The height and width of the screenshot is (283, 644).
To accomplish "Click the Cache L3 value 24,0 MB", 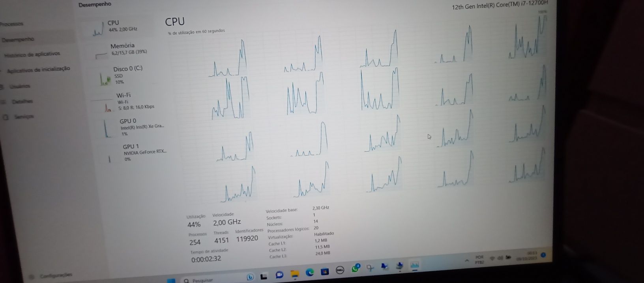I will tap(322, 253).
